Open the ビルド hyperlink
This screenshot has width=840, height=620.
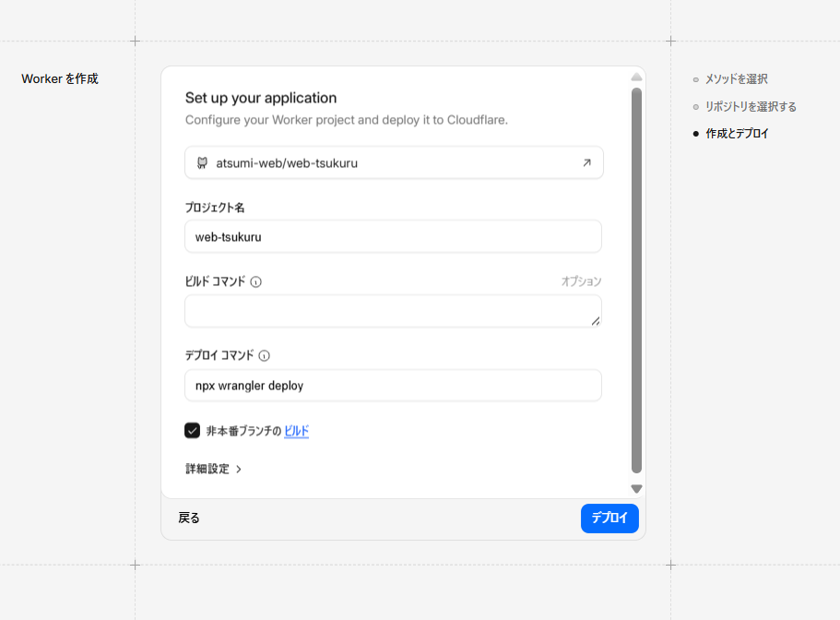pos(296,431)
